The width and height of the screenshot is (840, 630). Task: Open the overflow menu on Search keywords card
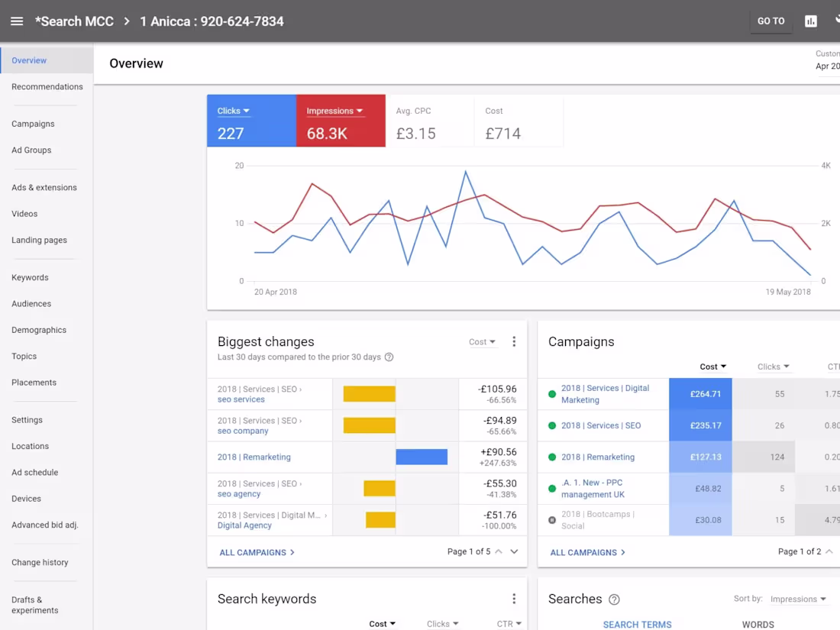pyautogui.click(x=514, y=599)
